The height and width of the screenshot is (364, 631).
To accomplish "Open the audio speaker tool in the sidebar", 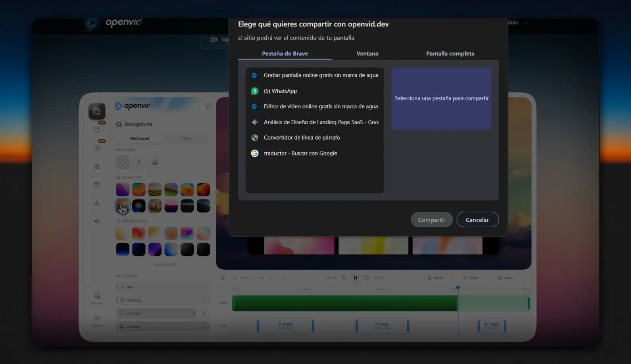I will 96,221.
